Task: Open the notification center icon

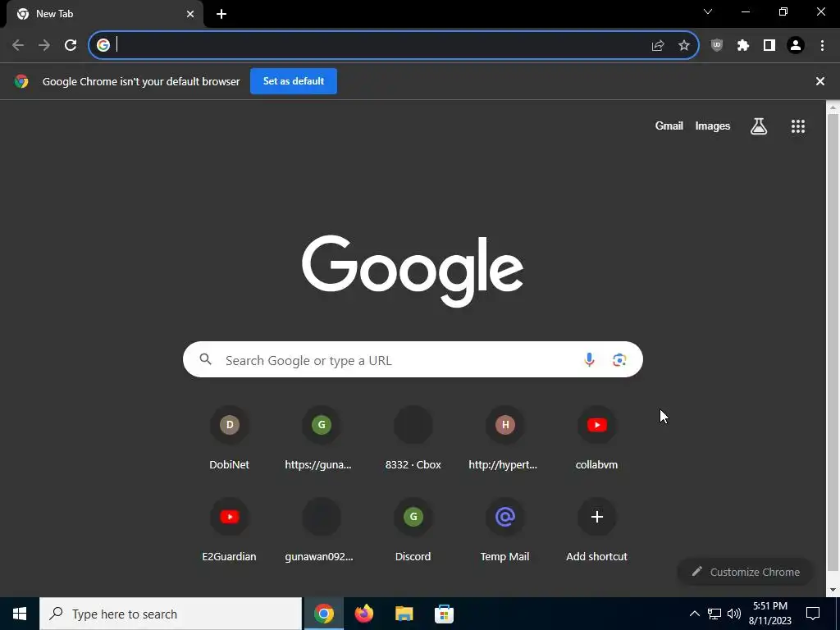Action: pyautogui.click(x=813, y=614)
